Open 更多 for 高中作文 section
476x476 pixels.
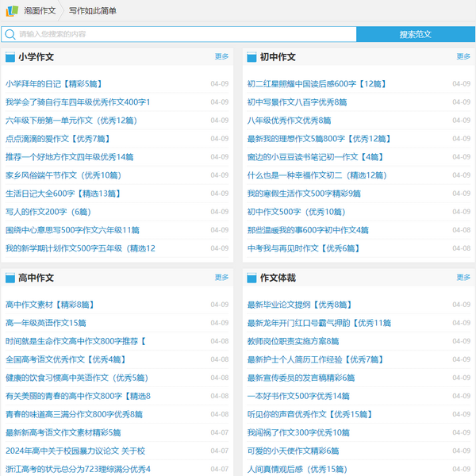point(221,278)
